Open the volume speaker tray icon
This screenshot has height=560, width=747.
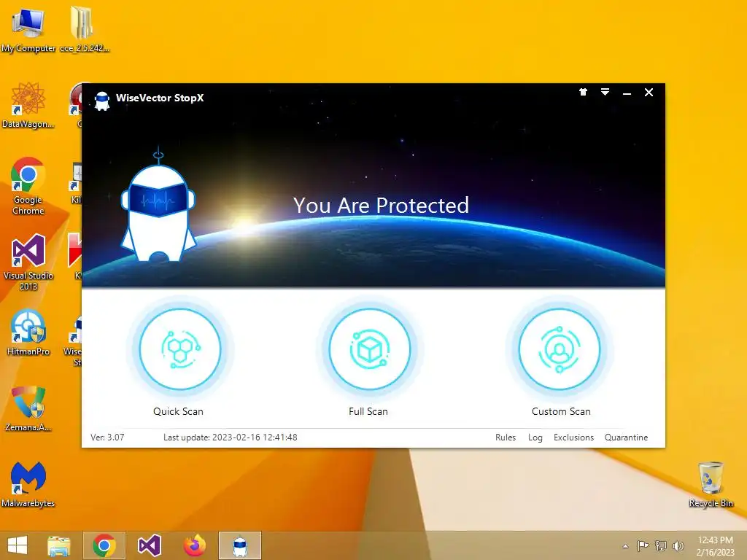(678, 545)
